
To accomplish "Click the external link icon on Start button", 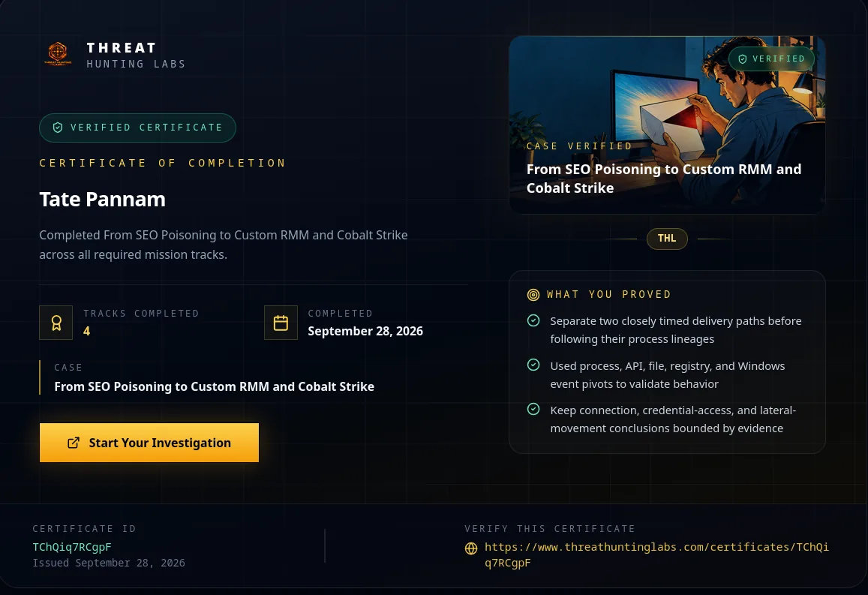I will pyautogui.click(x=73, y=443).
